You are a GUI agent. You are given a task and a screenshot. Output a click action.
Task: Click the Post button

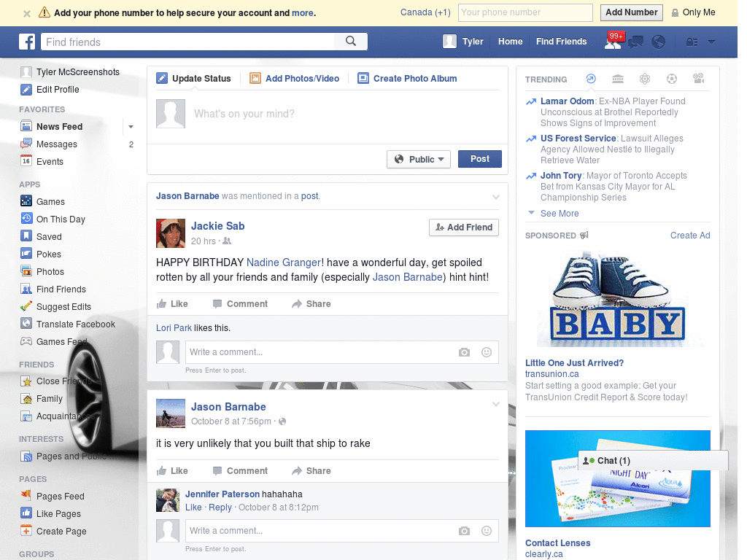480,159
